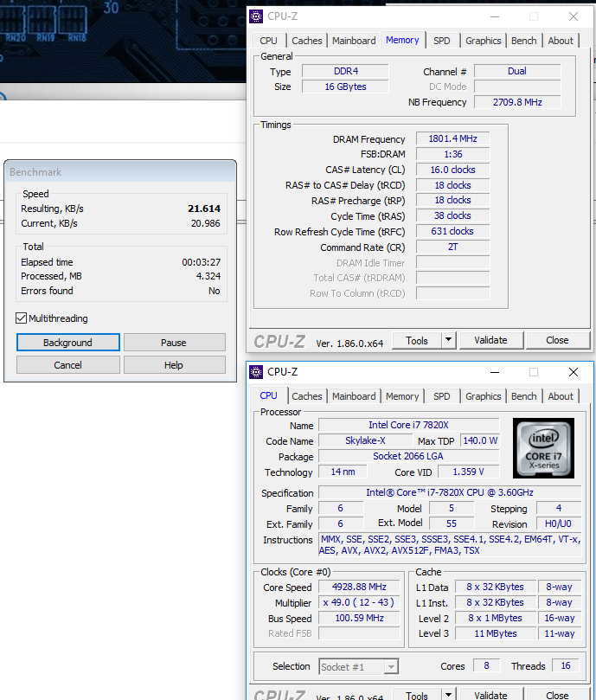The width and height of the screenshot is (596, 700).
Task: Click Code Name field Skylake-X
Action: pos(365,440)
